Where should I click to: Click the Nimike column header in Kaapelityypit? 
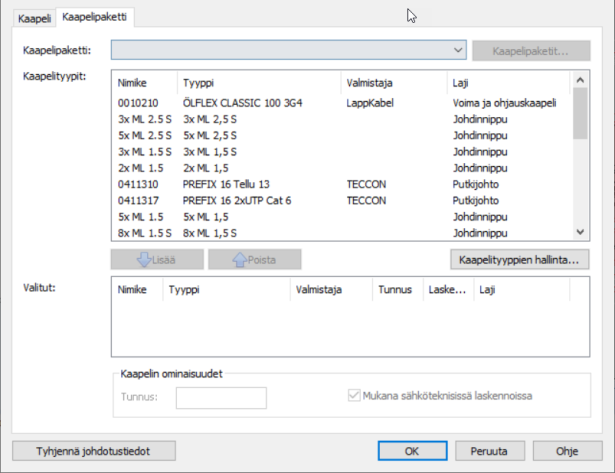tap(132, 84)
